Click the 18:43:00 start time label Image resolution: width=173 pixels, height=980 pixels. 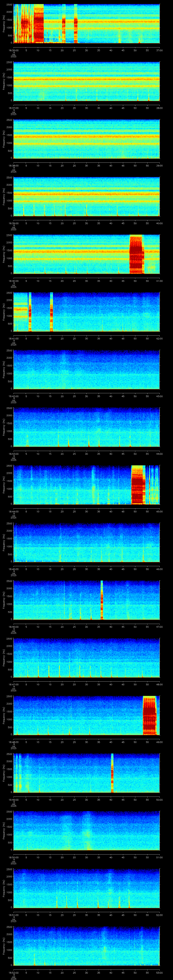(x=13, y=454)
